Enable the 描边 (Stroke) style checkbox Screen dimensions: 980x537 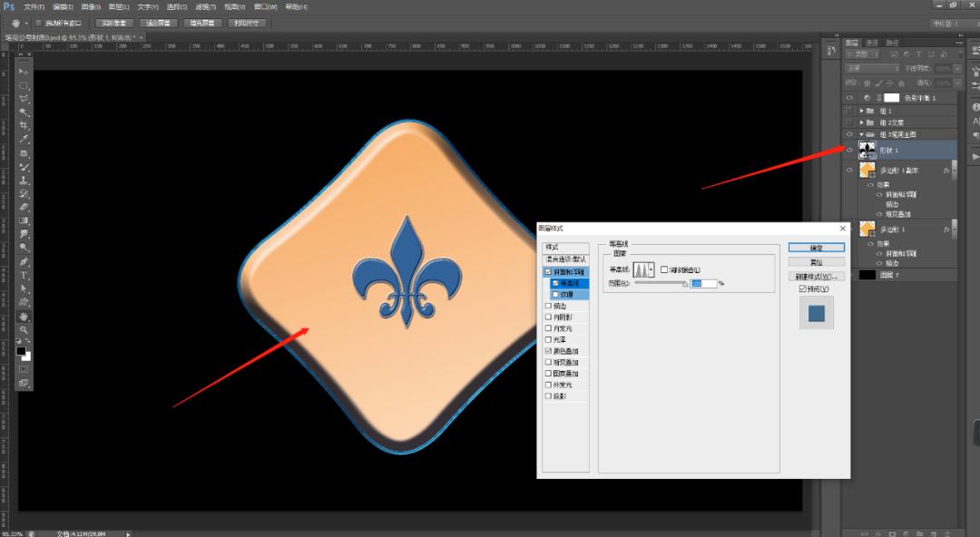[547, 306]
